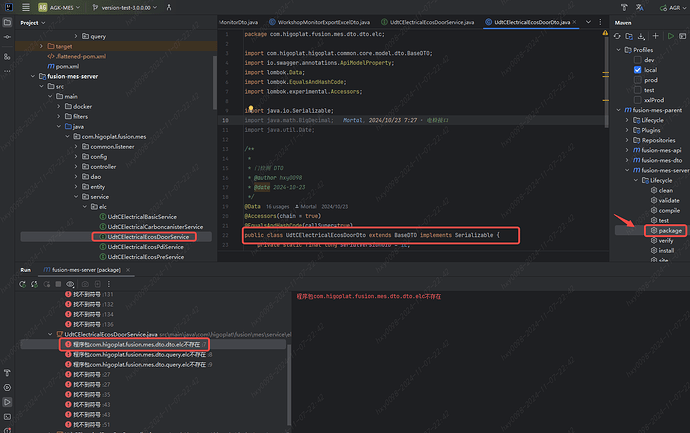Select the Maven clean lifecycle goal
This screenshot has height=433, width=690.
pyautogui.click(x=661, y=191)
